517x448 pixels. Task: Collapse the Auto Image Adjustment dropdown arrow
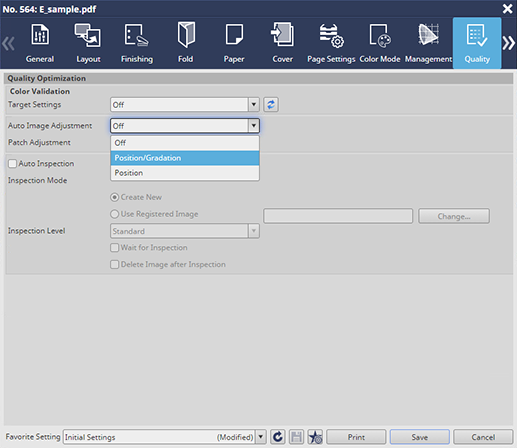pos(254,126)
